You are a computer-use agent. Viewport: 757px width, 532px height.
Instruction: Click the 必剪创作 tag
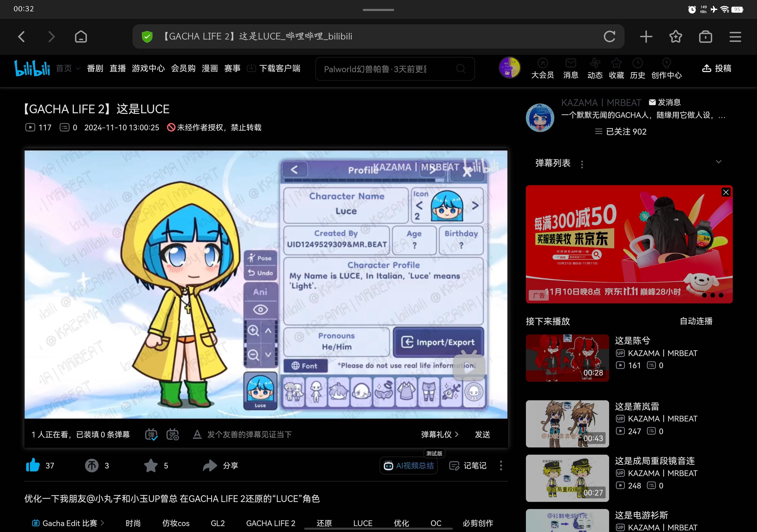click(x=477, y=523)
